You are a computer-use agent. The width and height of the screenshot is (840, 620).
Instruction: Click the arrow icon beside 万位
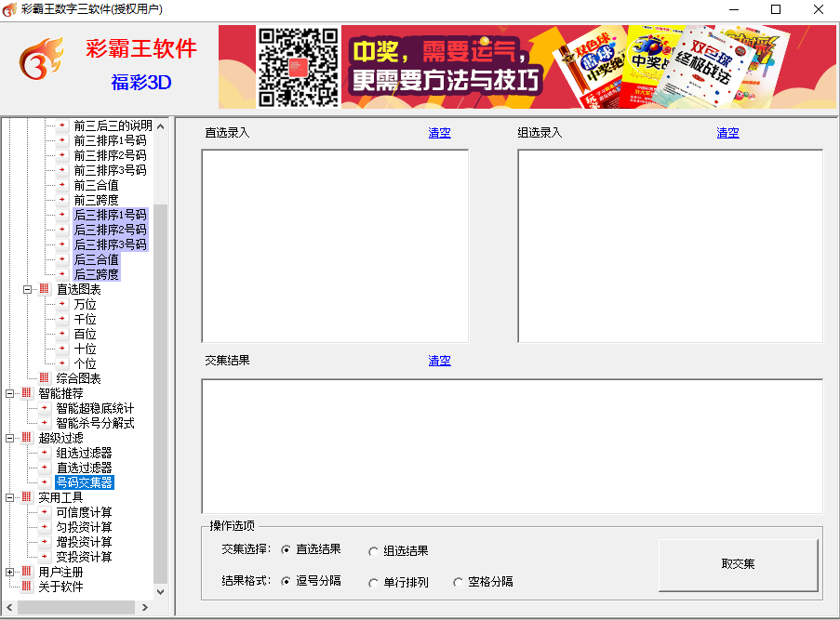pyautogui.click(x=62, y=304)
